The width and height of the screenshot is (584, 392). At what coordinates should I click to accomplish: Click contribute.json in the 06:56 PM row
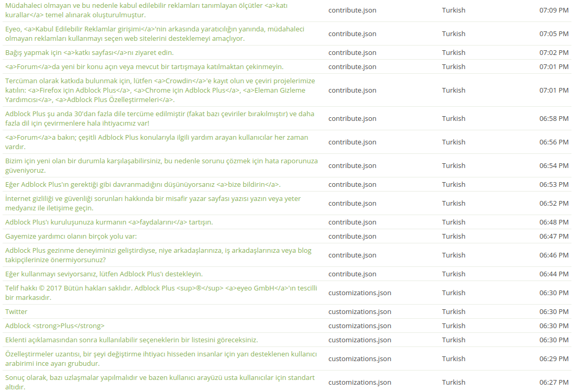click(352, 142)
